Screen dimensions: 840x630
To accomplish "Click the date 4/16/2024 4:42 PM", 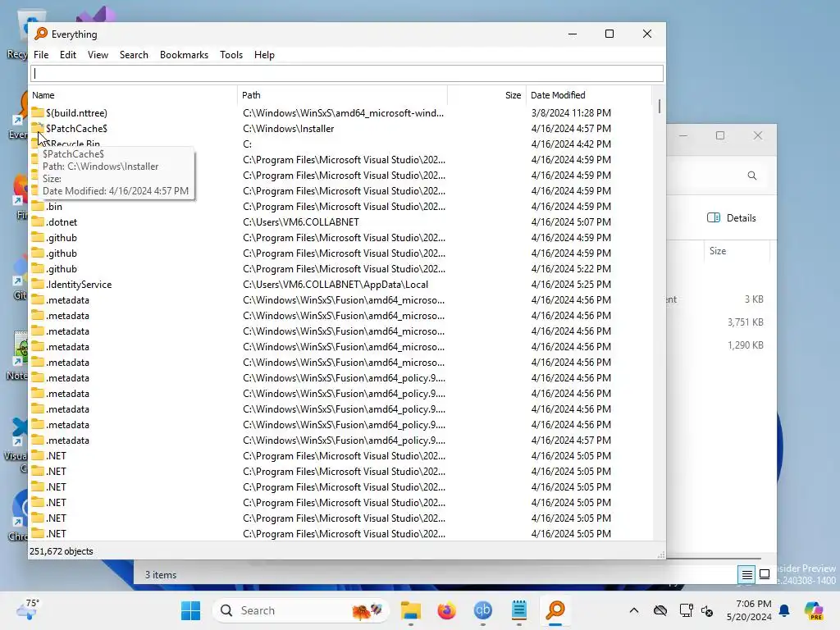I will coord(571,144).
